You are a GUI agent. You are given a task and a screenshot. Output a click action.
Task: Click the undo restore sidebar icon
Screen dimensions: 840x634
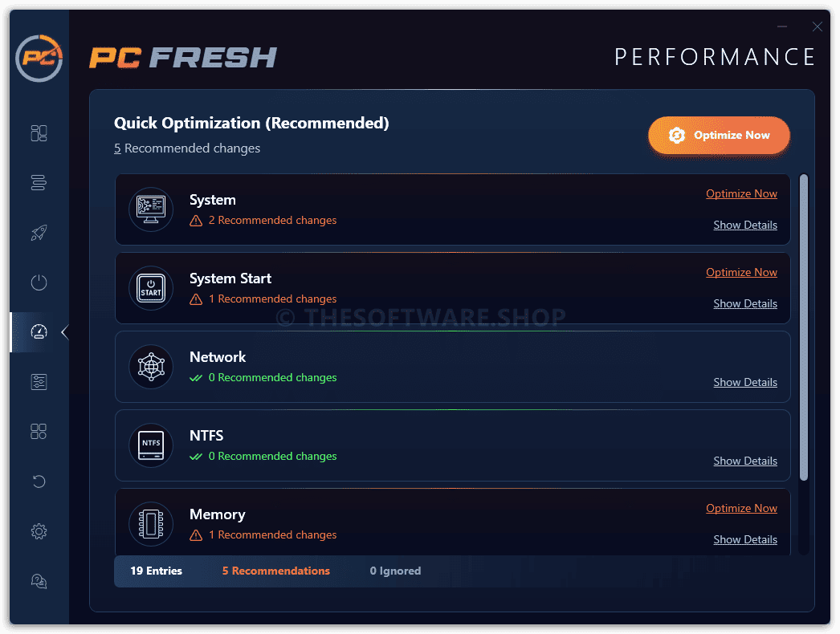coord(39,482)
